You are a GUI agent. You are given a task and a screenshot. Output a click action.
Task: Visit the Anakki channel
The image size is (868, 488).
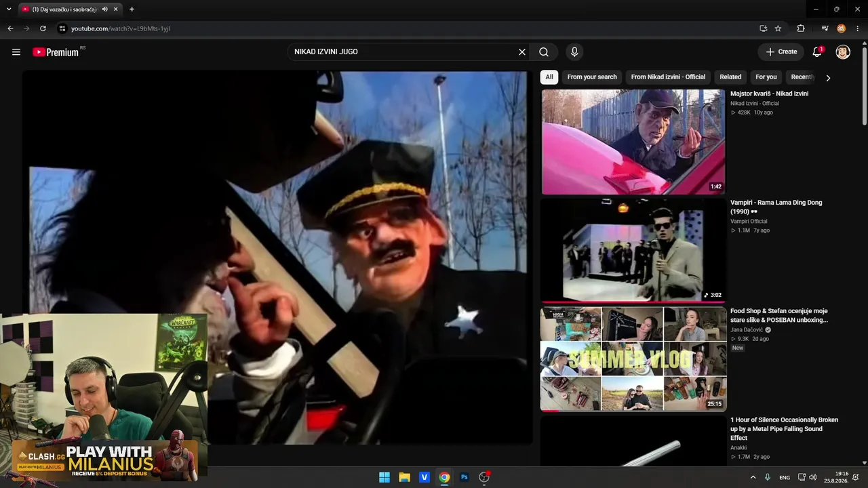pyautogui.click(x=738, y=448)
